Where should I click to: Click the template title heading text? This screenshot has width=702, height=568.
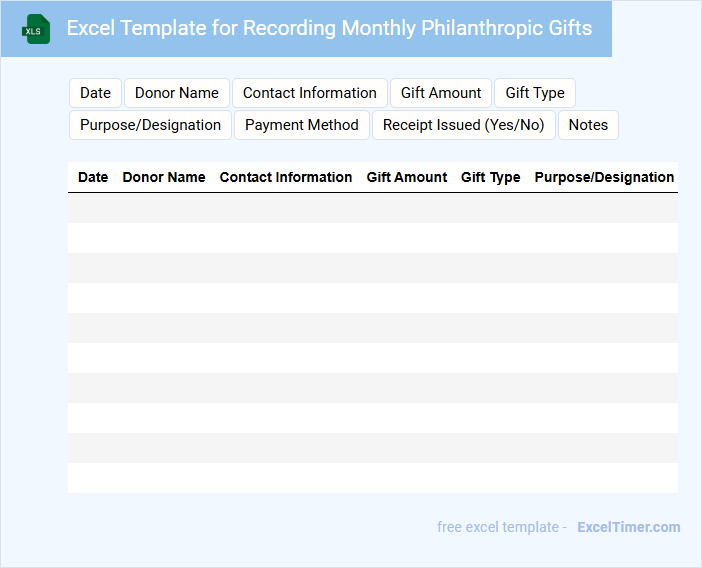point(329,28)
